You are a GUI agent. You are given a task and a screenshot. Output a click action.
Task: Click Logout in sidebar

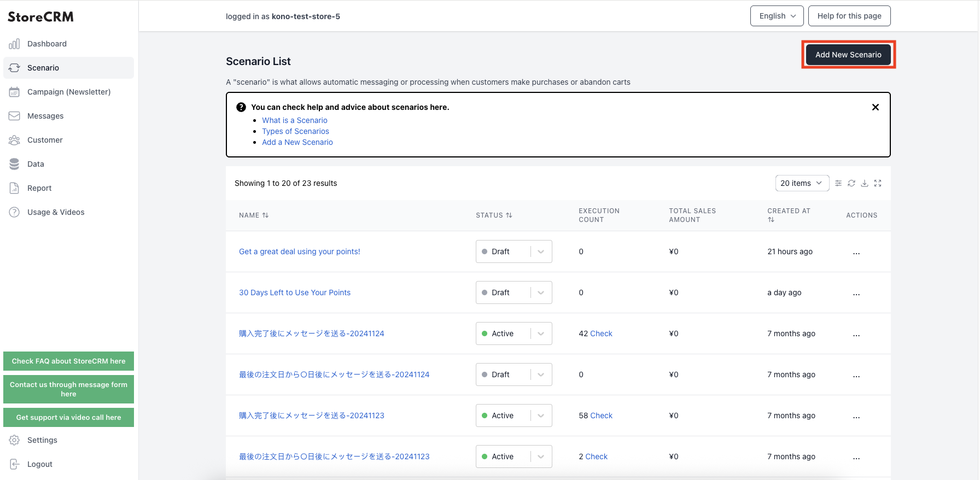click(68, 464)
